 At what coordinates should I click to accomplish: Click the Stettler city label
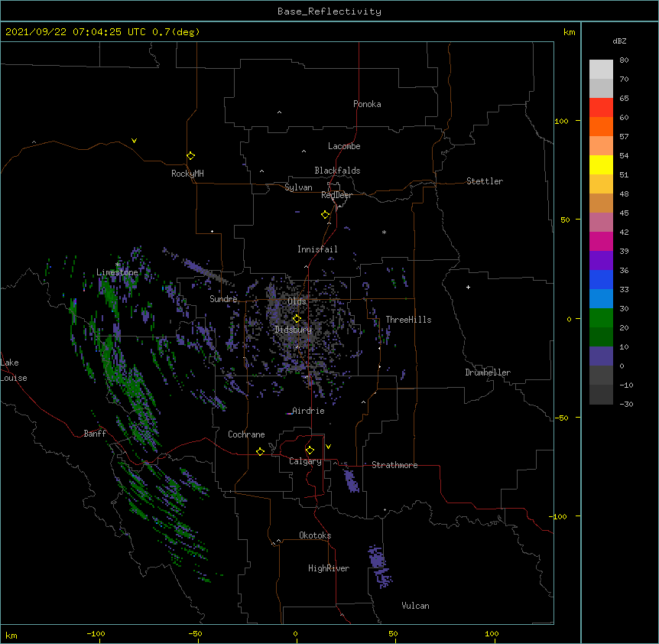tap(485, 181)
